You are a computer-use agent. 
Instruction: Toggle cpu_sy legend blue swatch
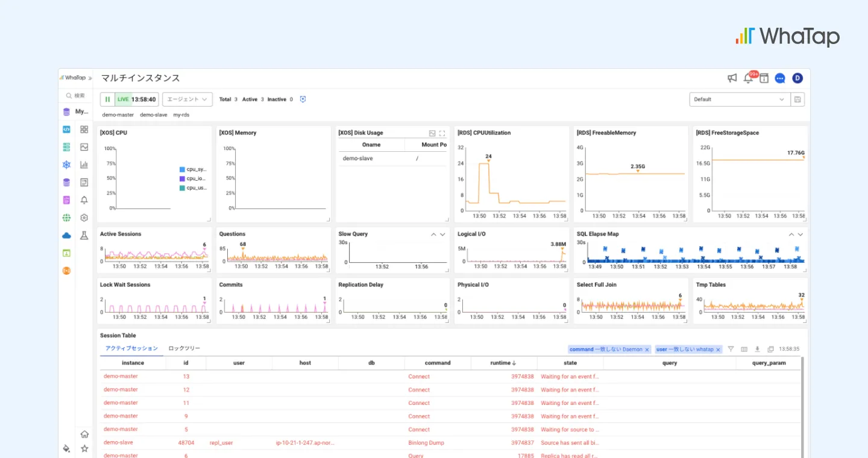pyautogui.click(x=182, y=169)
